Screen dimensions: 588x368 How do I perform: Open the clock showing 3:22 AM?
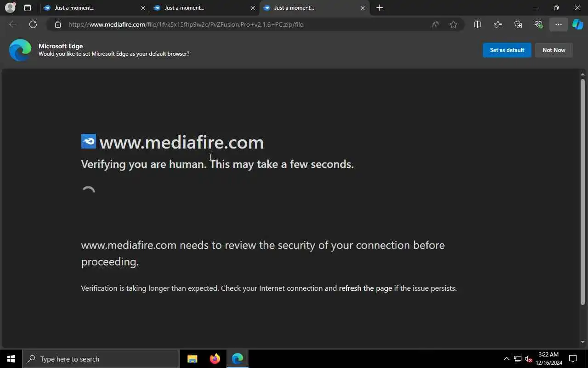pyautogui.click(x=549, y=359)
